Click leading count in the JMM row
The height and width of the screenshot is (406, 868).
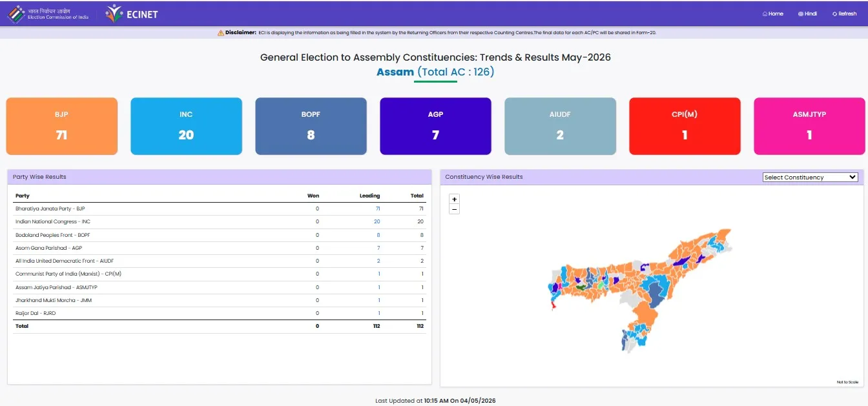click(379, 300)
